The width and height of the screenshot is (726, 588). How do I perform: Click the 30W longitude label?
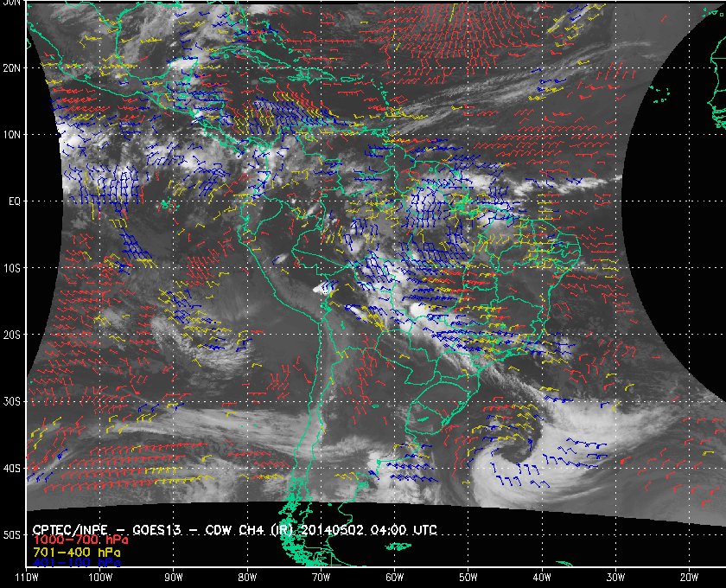(615, 578)
